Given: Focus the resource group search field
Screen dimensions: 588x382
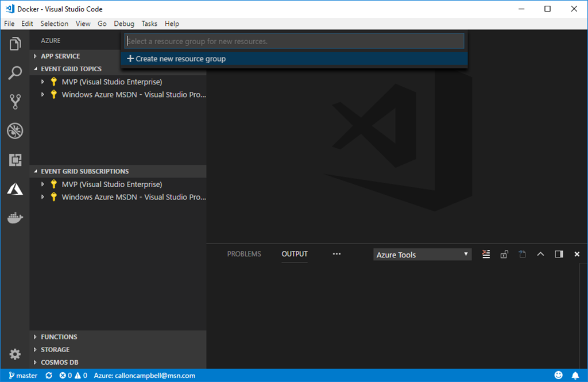Looking at the screenshot, I should [x=294, y=41].
